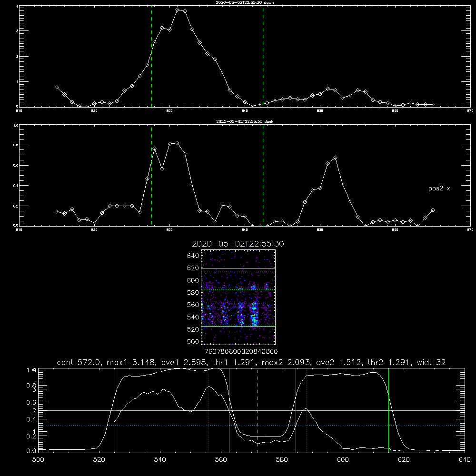Click the second dusk peak marker near 0.67
This screenshot has height=476, width=476.
coord(336,158)
